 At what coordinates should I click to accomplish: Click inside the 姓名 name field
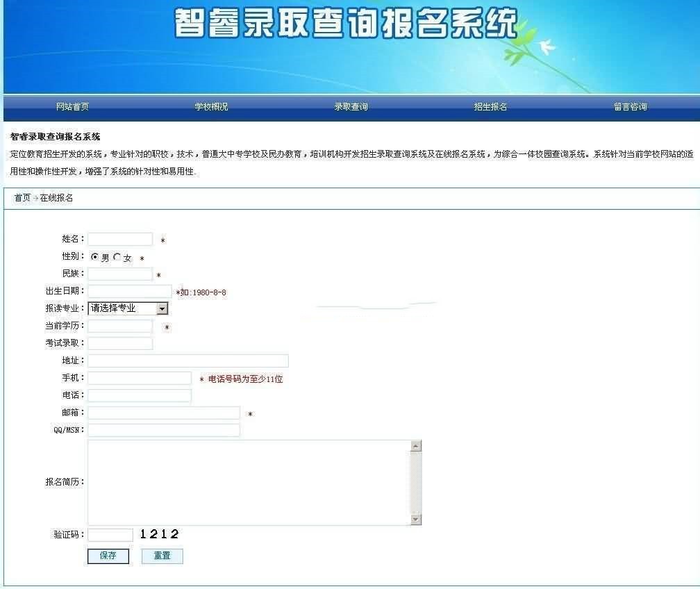(119, 238)
